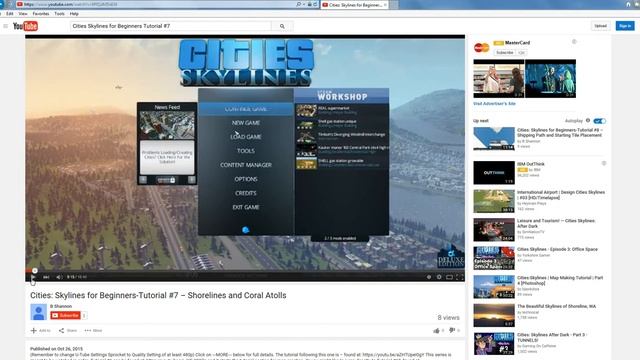Click Exit Game in game menu

click(246, 207)
